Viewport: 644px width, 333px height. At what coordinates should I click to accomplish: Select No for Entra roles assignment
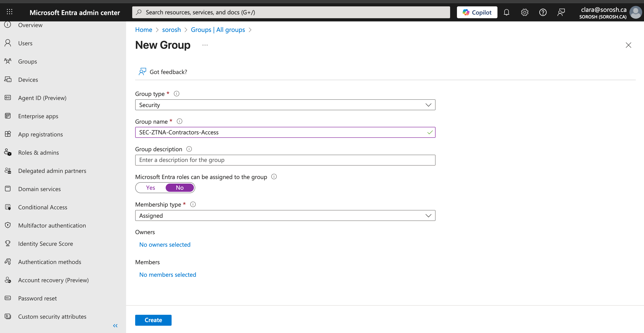point(180,188)
